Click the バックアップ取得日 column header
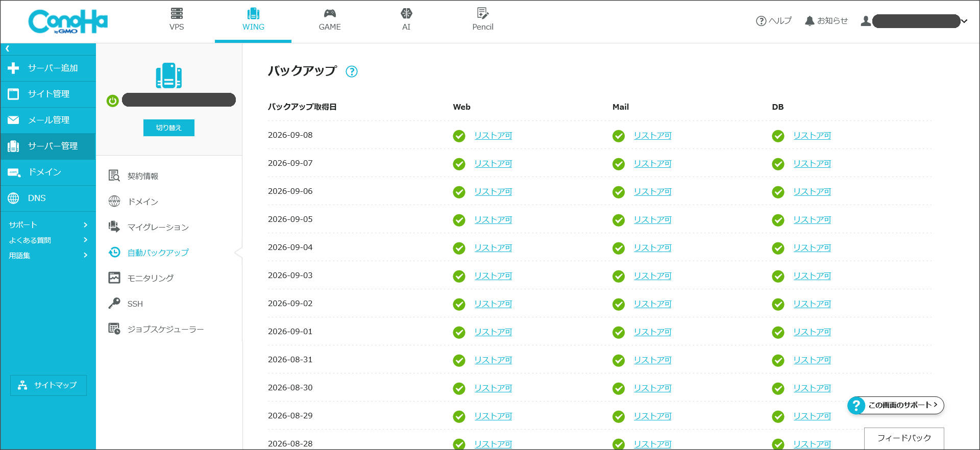The image size is (980, 450). pos(302,107)
